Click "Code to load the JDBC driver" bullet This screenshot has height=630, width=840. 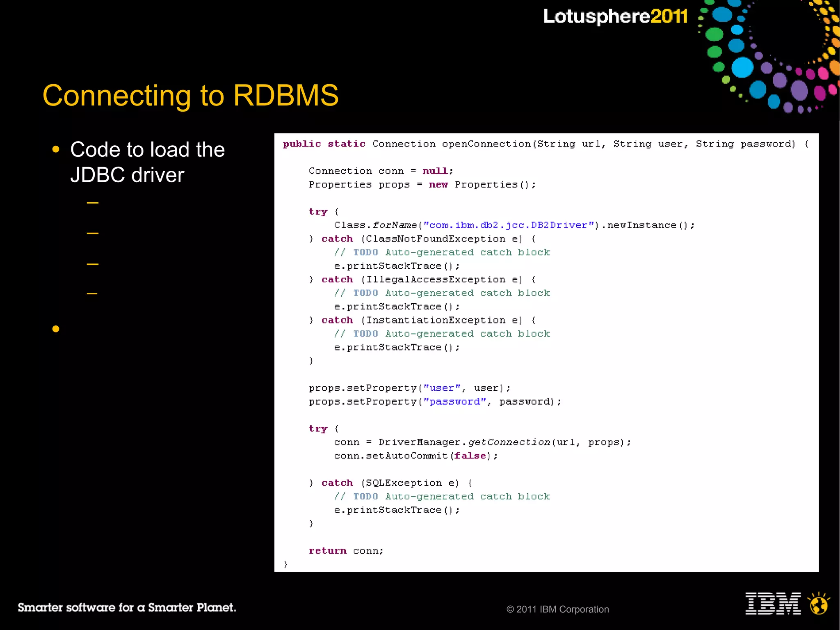147,162
